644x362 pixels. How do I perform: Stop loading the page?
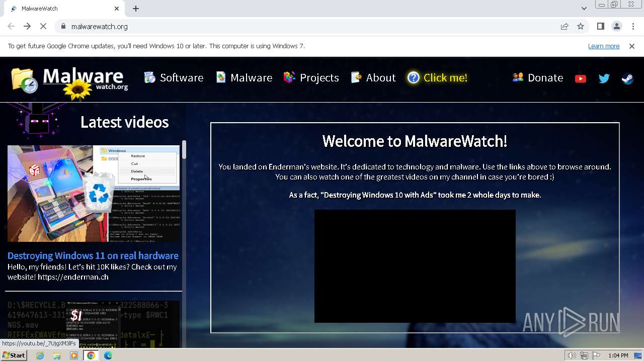coord(43,26)
